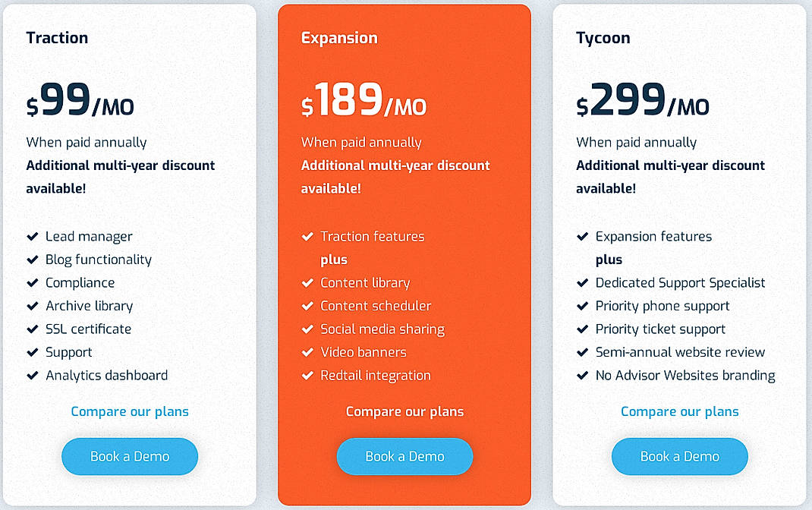Click the checkmark beside Video banners
This screenshot has width=812, height=510.
pyautogui.click(x=309, y=353)
